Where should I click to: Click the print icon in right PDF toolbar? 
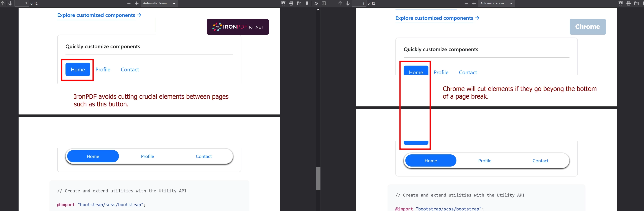click(627, 3)
